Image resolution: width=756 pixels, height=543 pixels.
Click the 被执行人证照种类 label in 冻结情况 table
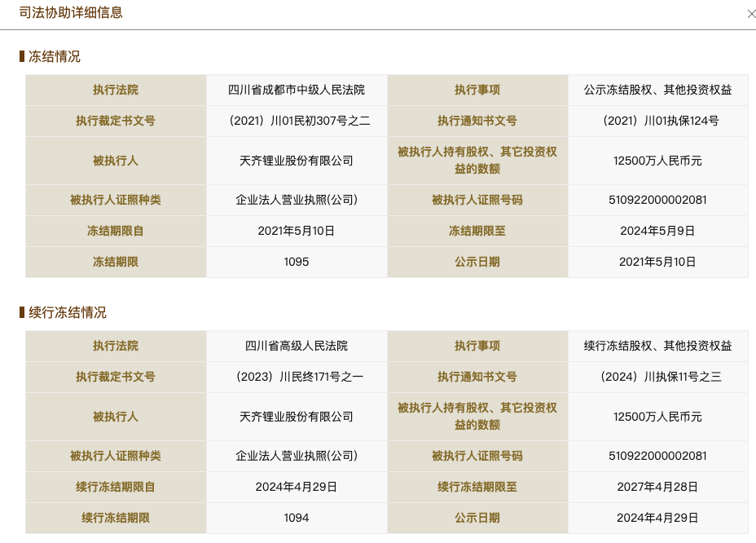click(x=116, y=200)
